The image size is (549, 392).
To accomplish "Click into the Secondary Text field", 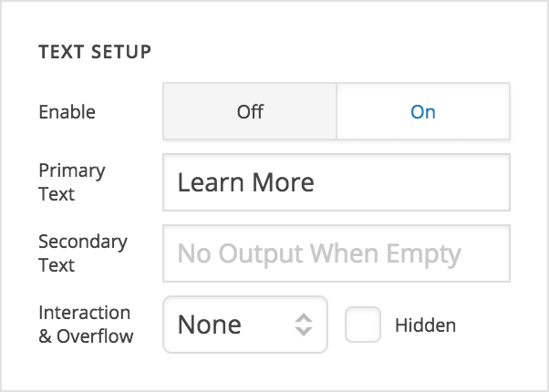I will 336,253.
